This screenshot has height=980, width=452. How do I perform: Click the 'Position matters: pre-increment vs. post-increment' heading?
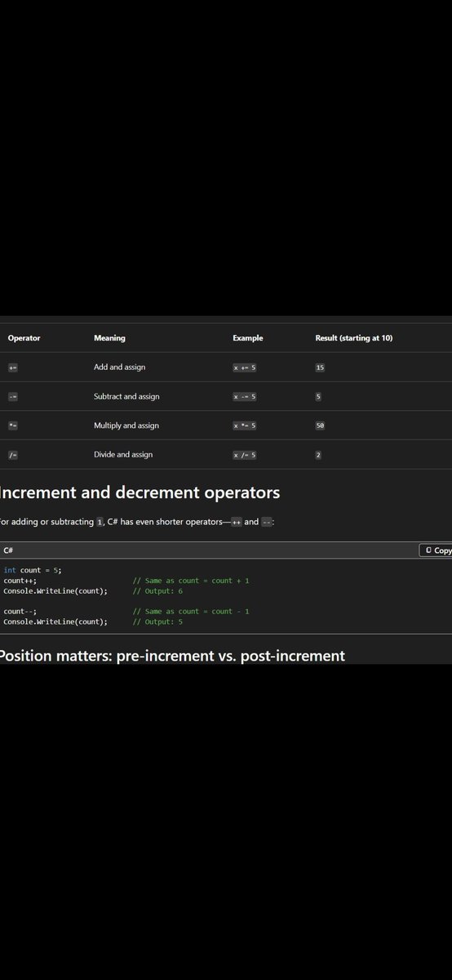(172, 656)
